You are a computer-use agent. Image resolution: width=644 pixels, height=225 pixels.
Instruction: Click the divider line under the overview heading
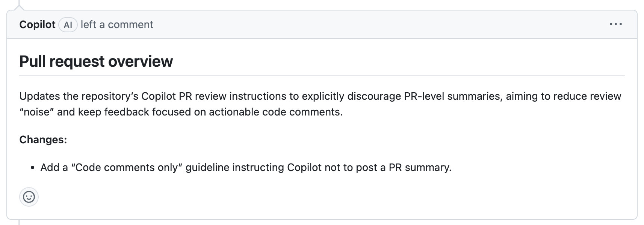coord(322,76)
